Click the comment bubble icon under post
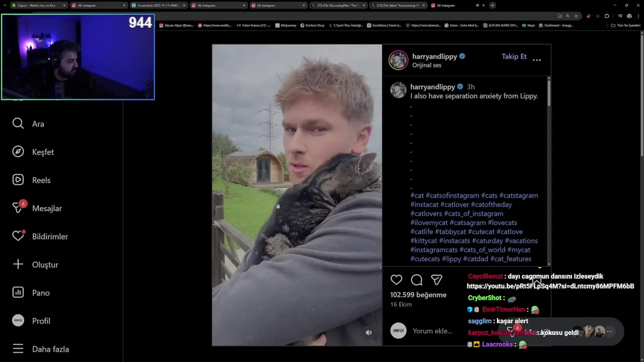 tap(417, 280)
